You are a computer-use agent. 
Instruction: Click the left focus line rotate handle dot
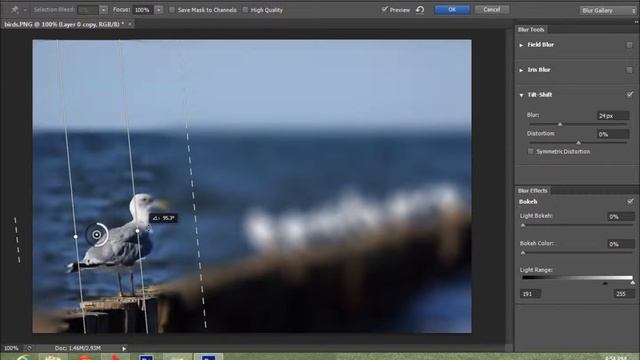[76, 236]
